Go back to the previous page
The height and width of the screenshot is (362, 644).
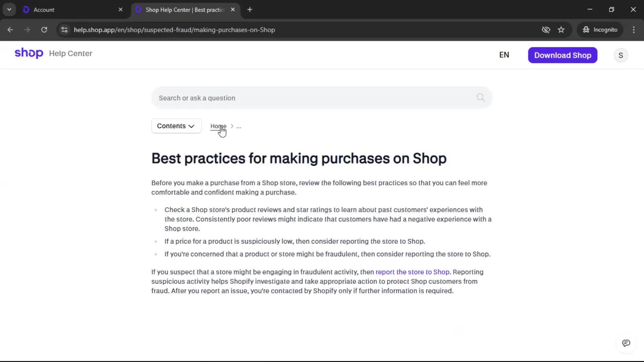click(10, 30)
